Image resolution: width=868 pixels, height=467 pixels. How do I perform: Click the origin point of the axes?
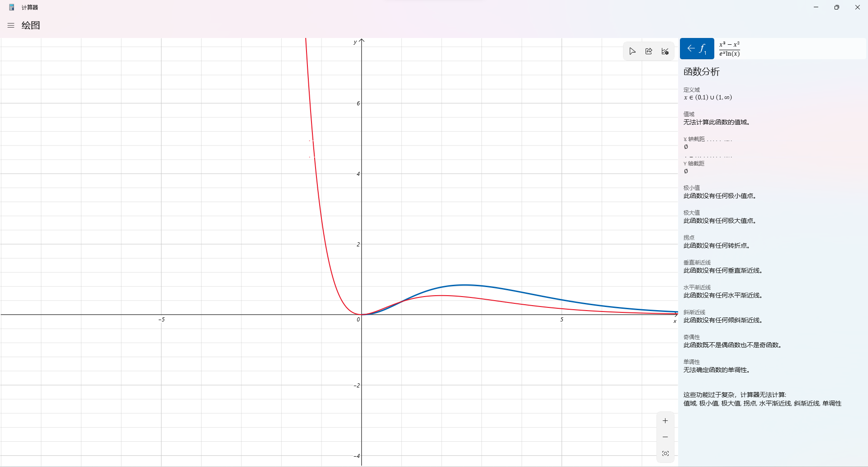click(361, 314)
